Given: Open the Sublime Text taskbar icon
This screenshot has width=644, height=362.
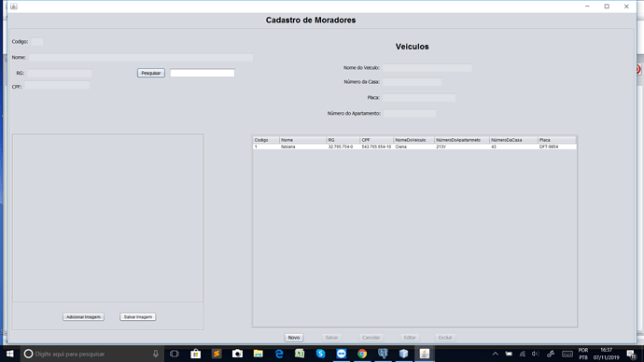Looking at the screenshot, I should (217, 354).
